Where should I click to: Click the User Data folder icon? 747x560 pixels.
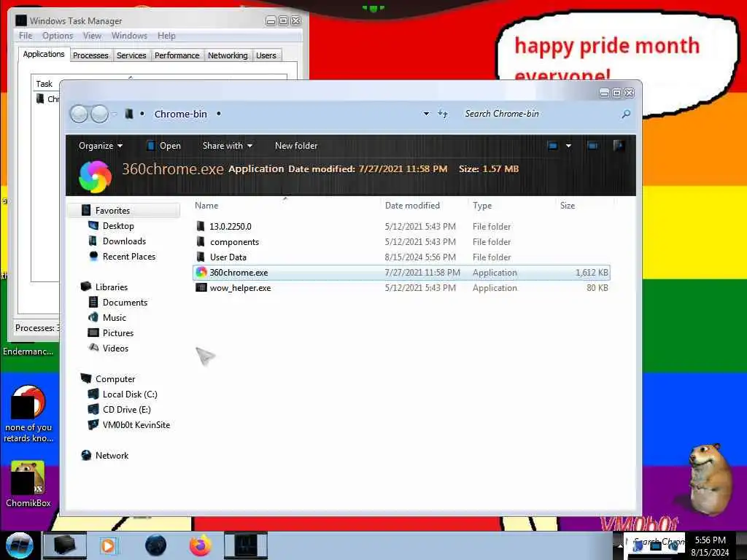(201, 257)
